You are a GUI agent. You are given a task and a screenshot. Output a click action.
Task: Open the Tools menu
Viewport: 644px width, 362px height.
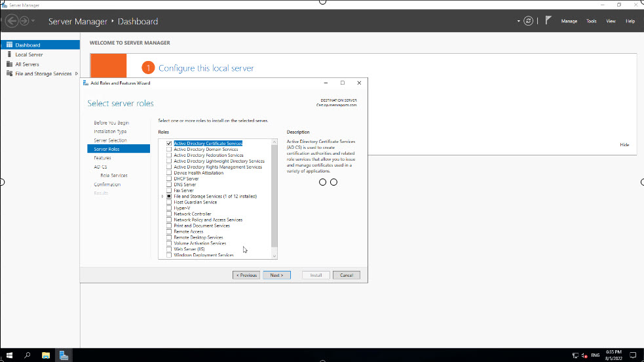tap(591, 21)
